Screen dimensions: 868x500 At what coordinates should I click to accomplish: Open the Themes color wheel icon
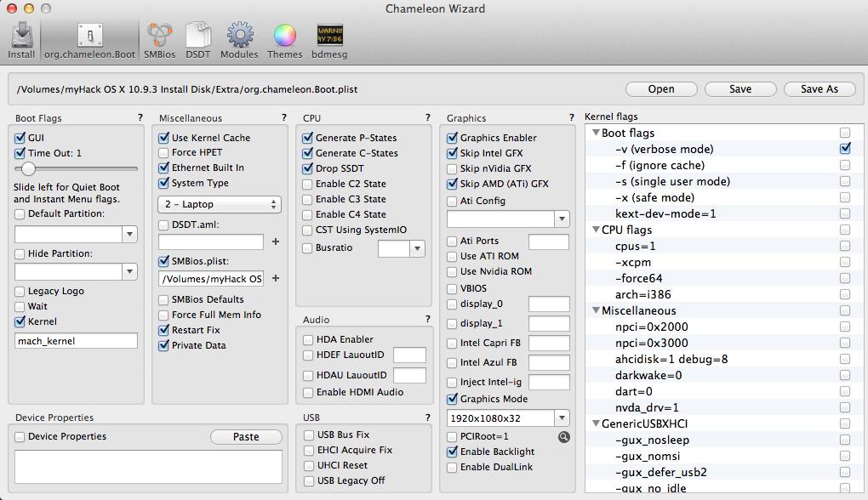(284, 40)
